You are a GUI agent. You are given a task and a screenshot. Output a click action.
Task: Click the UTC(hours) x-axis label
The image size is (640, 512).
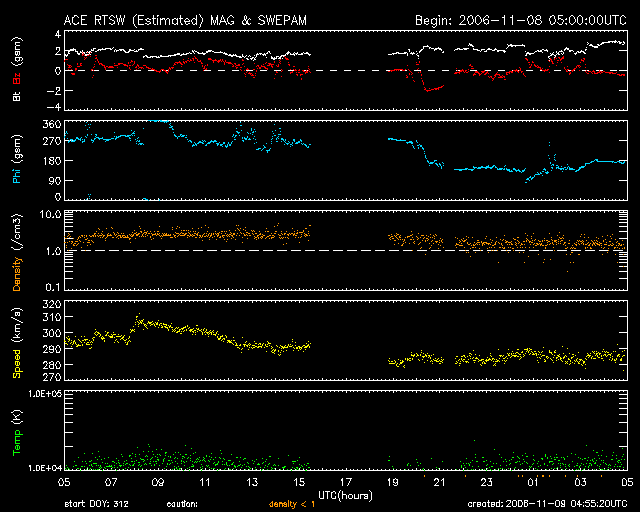[345, 494]
